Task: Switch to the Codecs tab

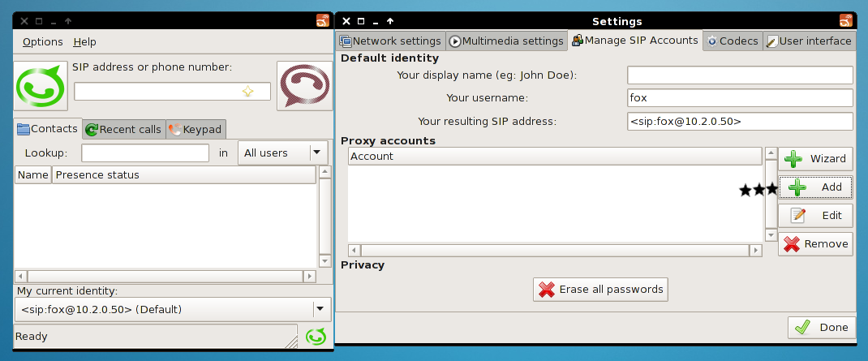Action: click(x=732, y=41)
